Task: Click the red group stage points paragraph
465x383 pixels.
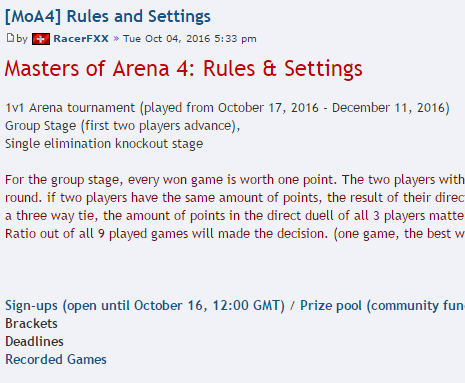Action: [x=235, y=206]
